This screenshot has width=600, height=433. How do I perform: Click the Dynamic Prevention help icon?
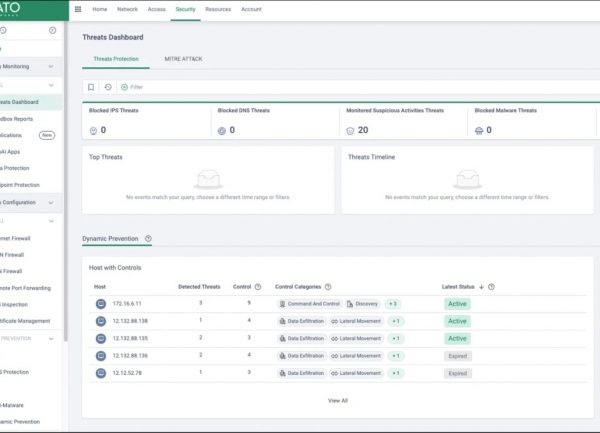148,239
